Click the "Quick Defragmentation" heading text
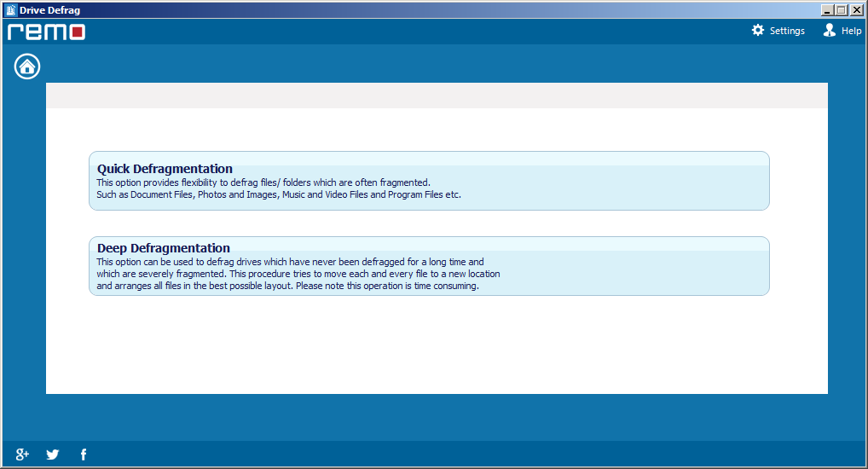The height and width of the screenshot is (469, 868). (x=165, y=169)
